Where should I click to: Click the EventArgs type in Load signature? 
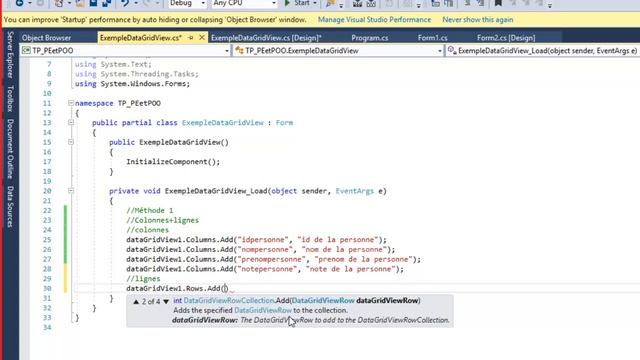click(354, 191)
